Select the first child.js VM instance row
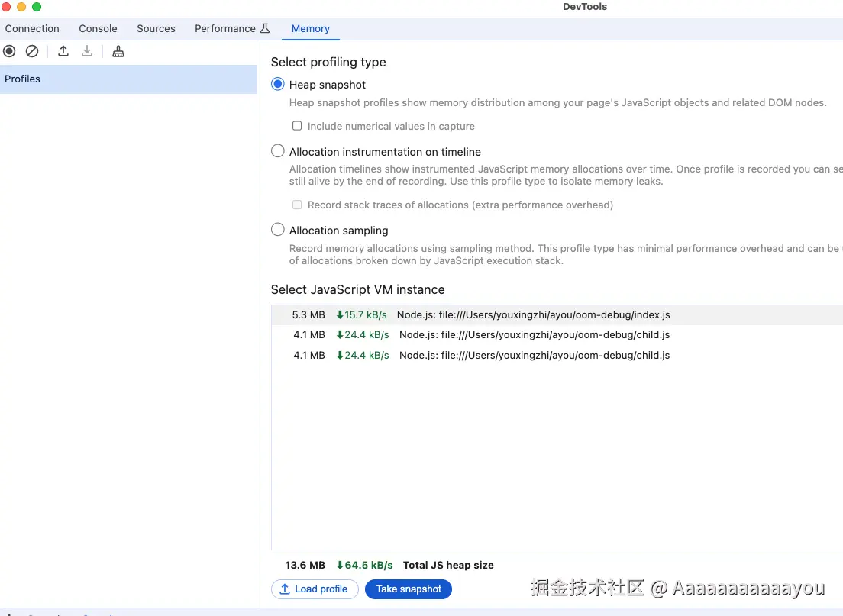Image resolution: width=843 pixels, height=616 pixels. coord(557,335)
